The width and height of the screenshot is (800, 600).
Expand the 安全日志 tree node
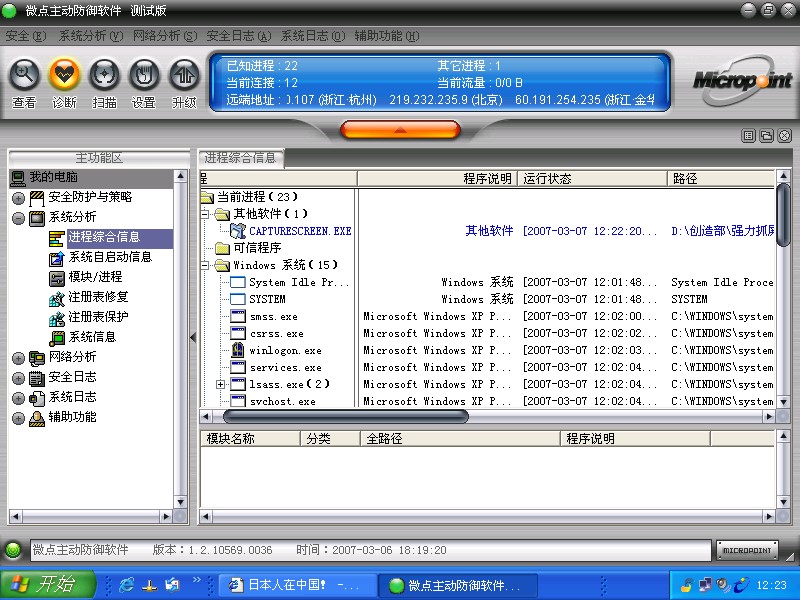(18, 379)
